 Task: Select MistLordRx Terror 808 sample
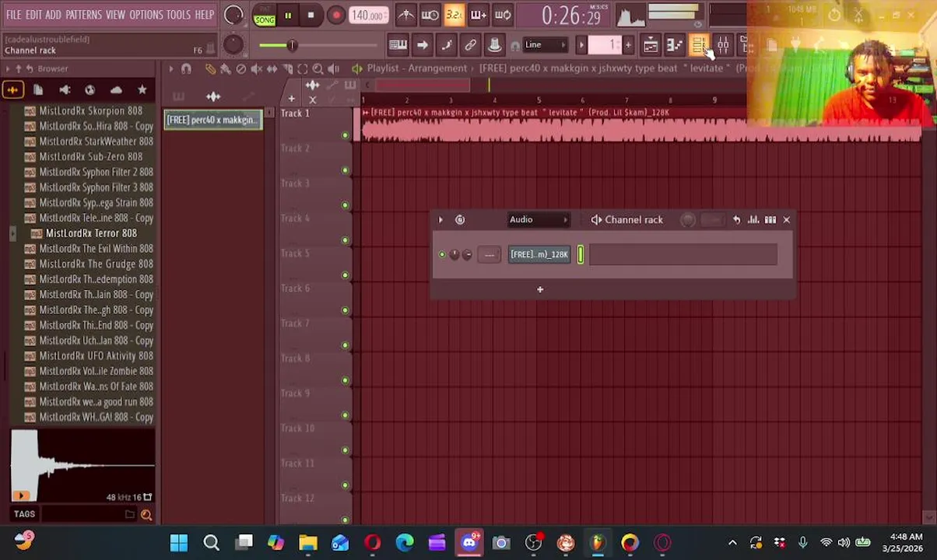[x=91, y=233]
